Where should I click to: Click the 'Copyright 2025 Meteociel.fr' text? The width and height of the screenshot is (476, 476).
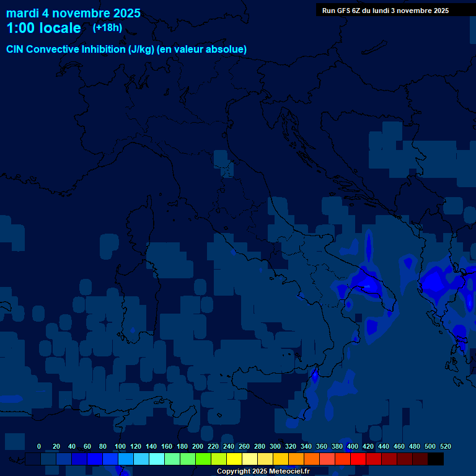tap(263, 471)
